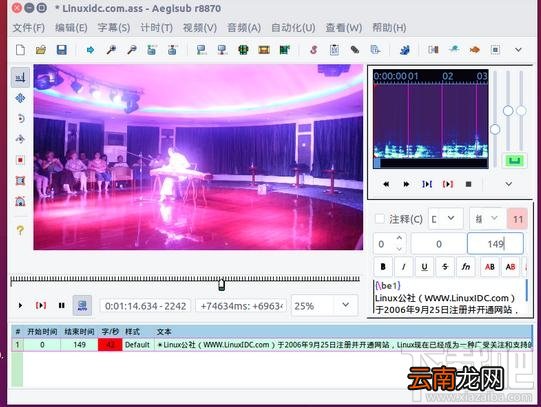Image resolution: width=541 pixels, height=407 pixels.
Task: Play current line in video (red bracket)
Action: (41, 305)
